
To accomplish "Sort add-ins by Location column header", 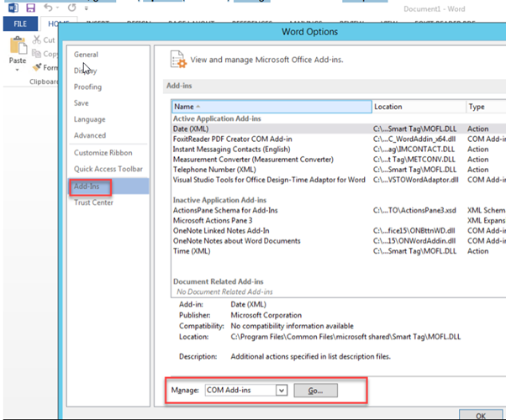I will pyautogui.click(x=419, y=107).
